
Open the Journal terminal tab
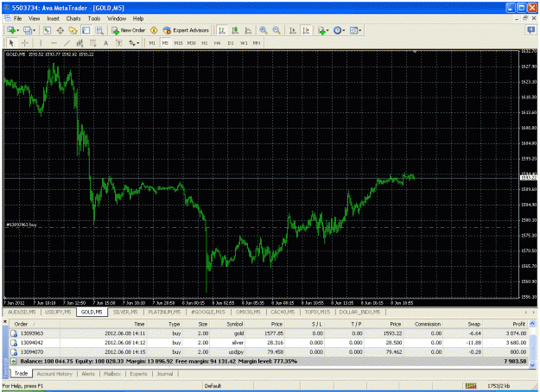pyautogui.click(x=165, y=374)
